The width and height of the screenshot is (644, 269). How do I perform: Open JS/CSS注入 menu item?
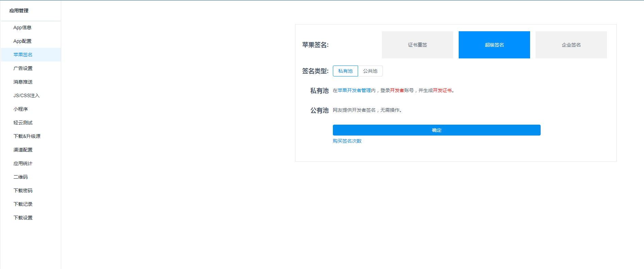point(31,95)
